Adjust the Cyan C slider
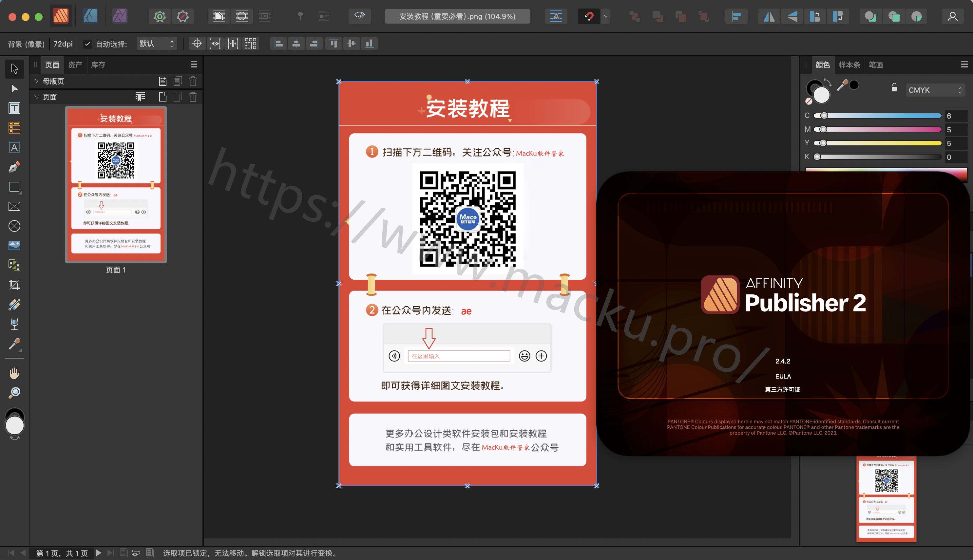 click(878, 115)
